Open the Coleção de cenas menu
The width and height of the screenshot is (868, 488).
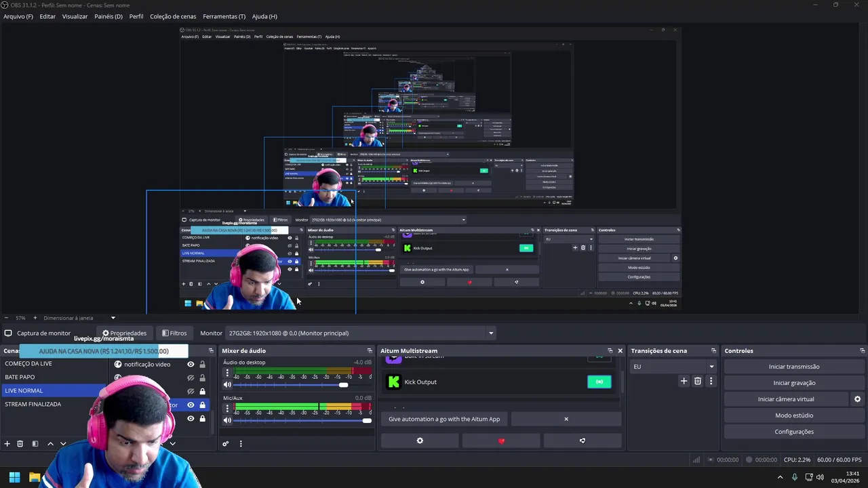click(173, 16)
